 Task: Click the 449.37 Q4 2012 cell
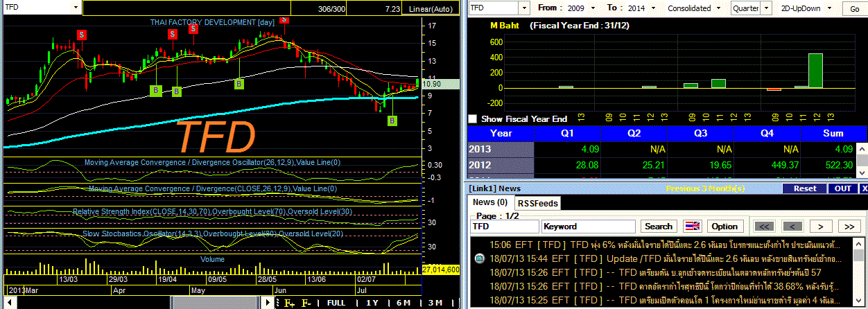click(x=767, y=165)
